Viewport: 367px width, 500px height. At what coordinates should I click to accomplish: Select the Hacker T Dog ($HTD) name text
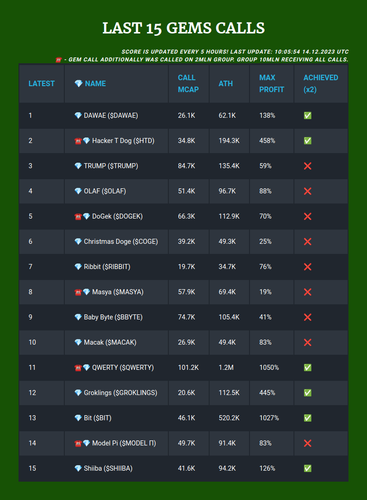tap(123, 141)
